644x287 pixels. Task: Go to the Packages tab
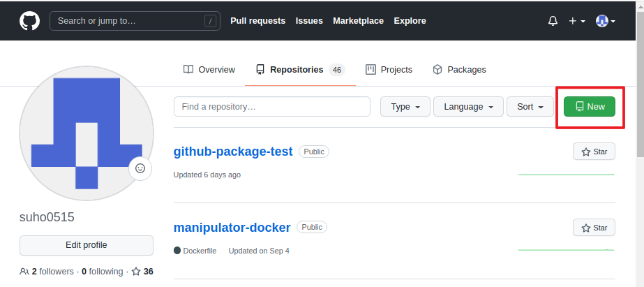coord(459,70)
